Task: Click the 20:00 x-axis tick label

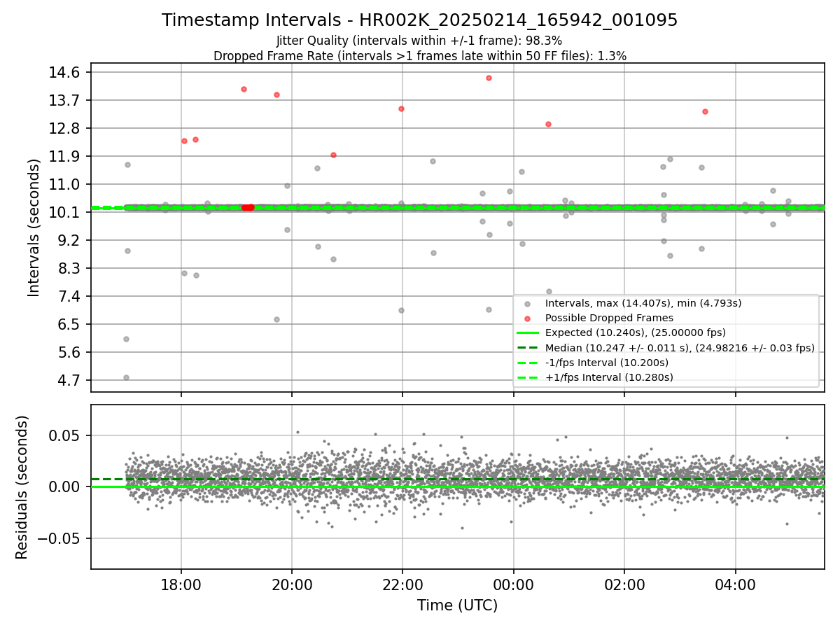Action: click(292, 585)
